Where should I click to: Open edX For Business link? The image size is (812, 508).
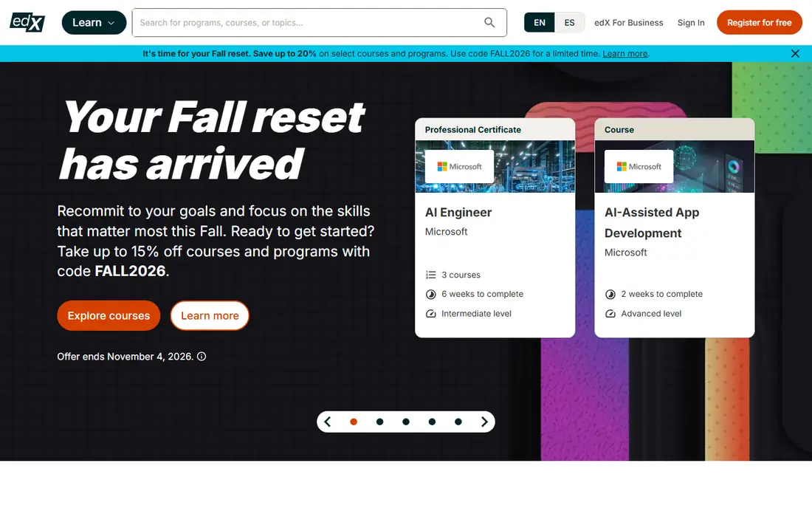coord(628,23)
